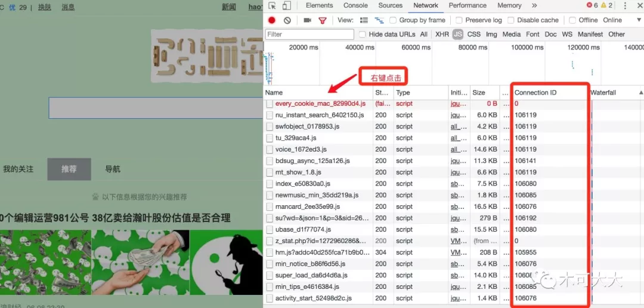The height and width of the screenshot is (308, 644).
Task: Open the DevTools three-dot menu
Action: tap(625, 5)
